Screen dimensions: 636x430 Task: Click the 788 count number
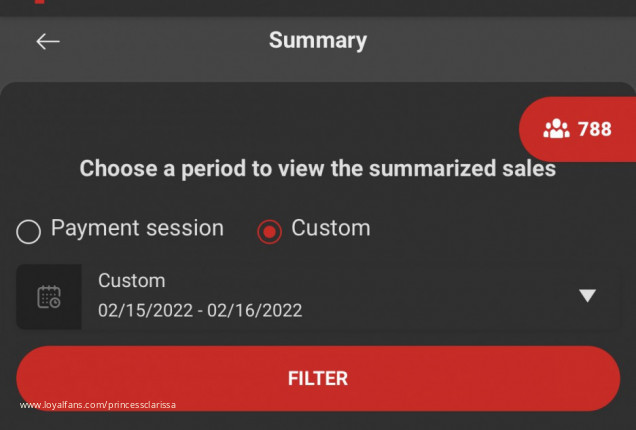(x=594, y=129)
